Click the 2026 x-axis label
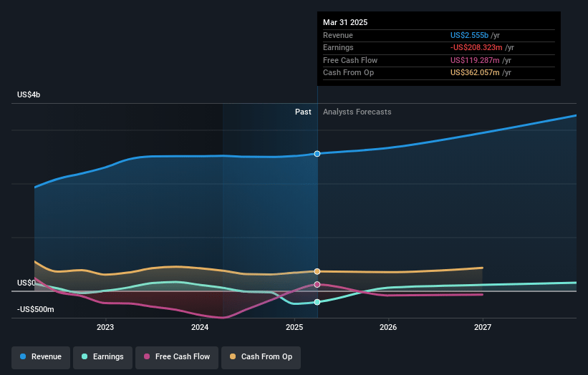The height and width of the screenshot is (375, 588). (x=388, y=327)
